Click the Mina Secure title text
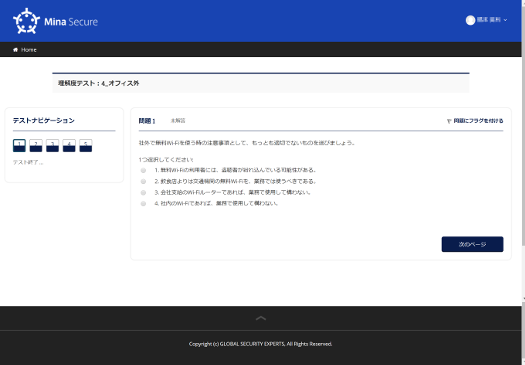525x365 pixels. 71,22
